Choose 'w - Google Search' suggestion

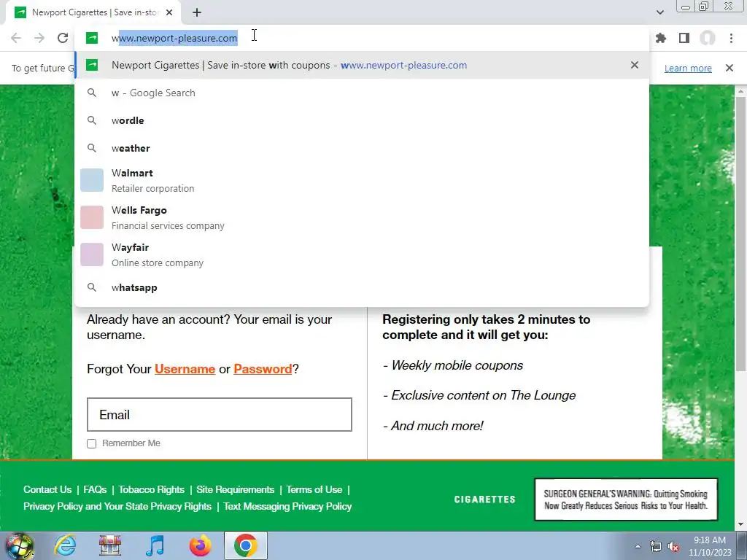(362, 93)
